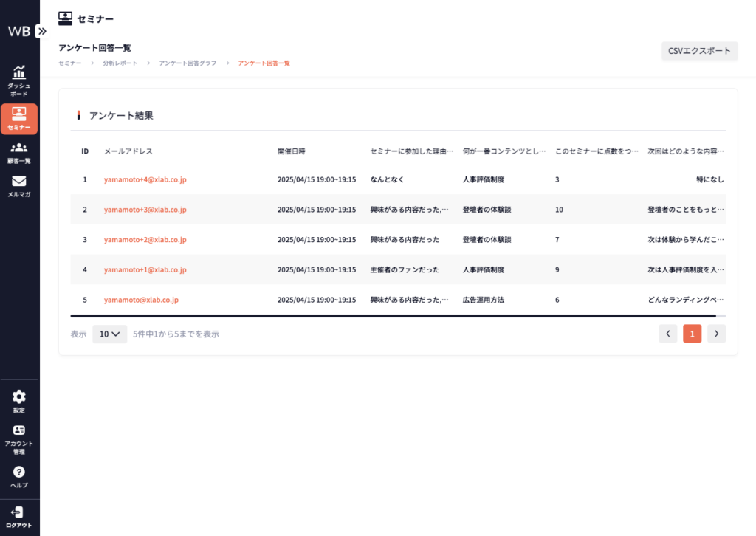Click the メールアドレス column header
Screen dimensions: 756x536
click(x=128, y=151)
